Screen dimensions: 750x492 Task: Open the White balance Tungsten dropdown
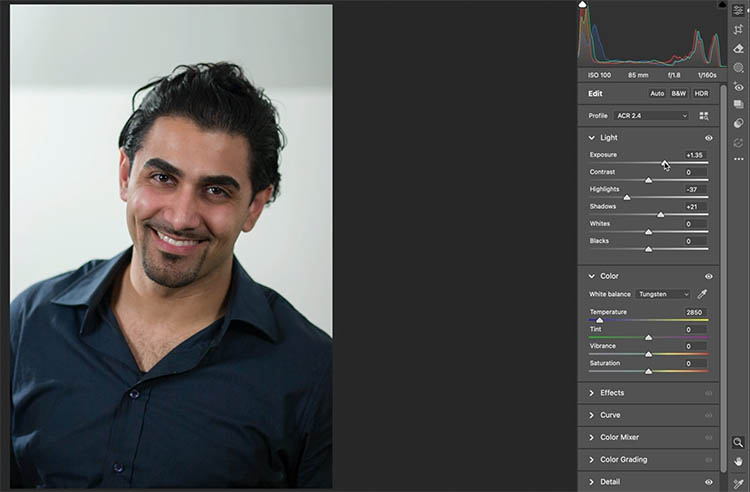663,294
